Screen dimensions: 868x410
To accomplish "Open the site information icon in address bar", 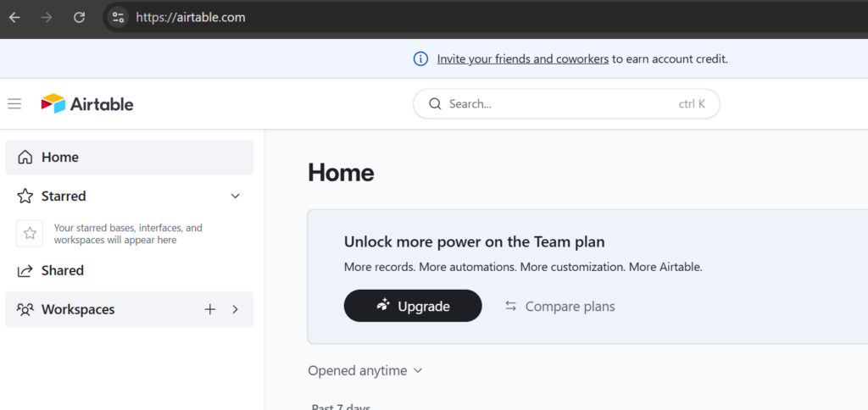I will pos(118,17).
